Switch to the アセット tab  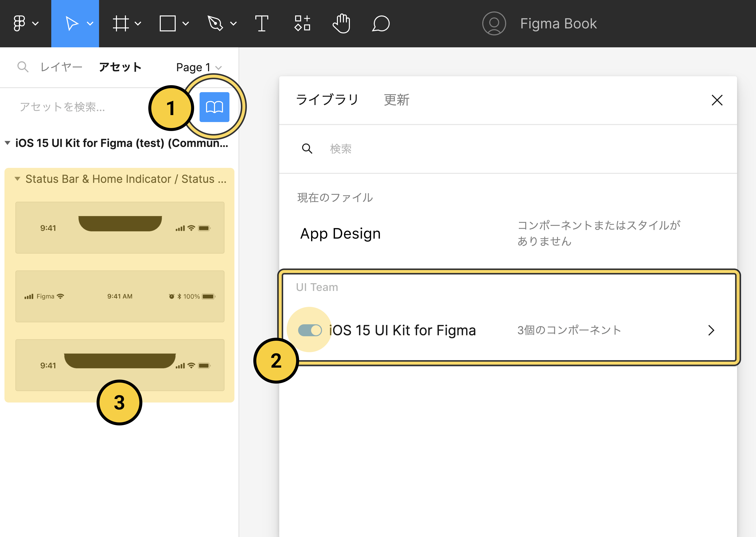pyautogui.click(x=120, y=67)
